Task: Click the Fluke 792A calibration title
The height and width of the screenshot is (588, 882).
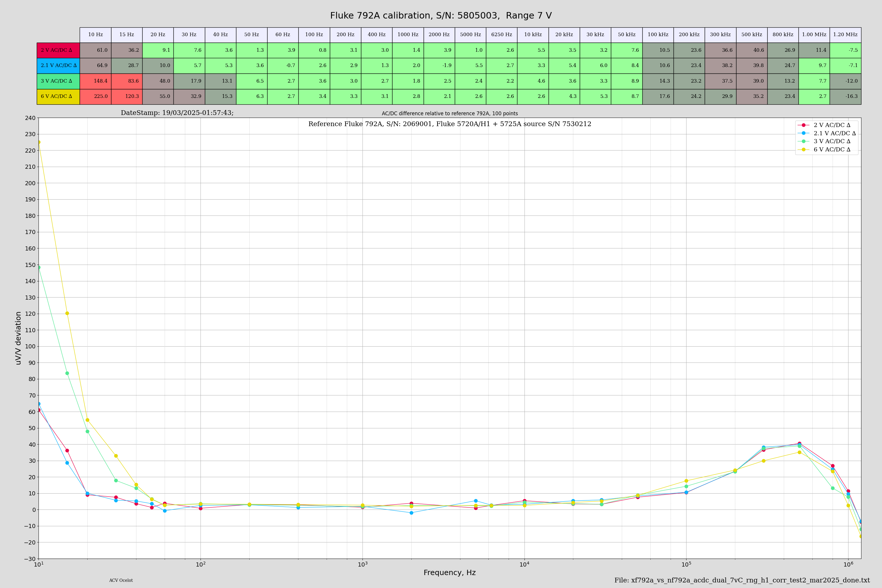Action: (441, 16)
